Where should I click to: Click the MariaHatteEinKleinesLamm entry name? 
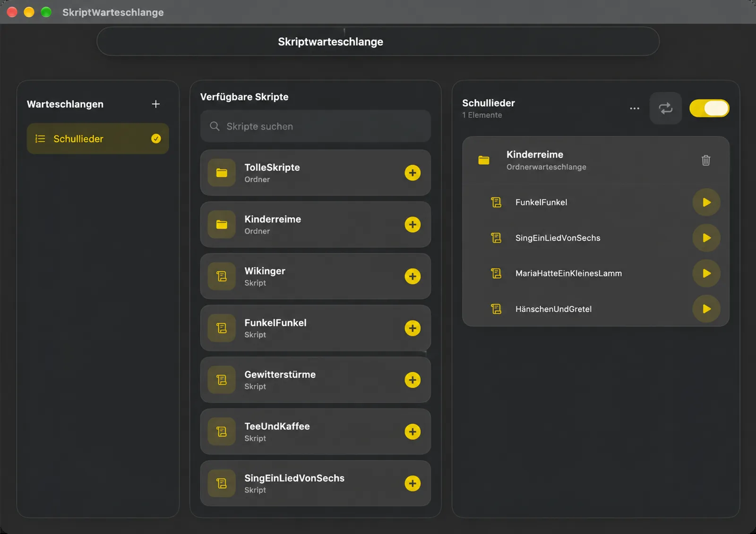coord(568,273)
